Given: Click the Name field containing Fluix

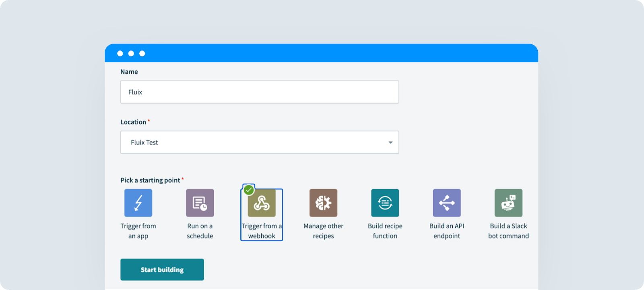Looking at the screenshot, I should tap(260, 92).
